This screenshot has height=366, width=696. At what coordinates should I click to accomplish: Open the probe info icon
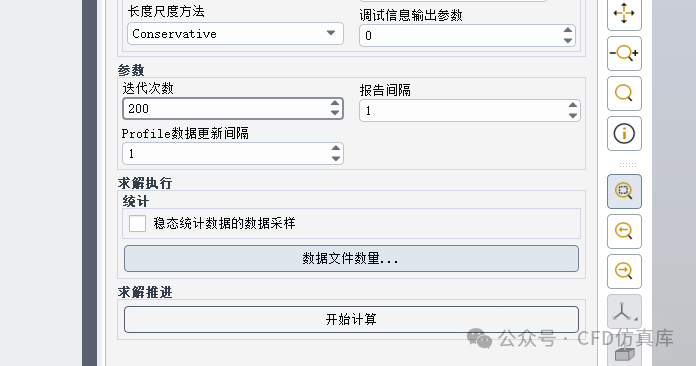tap(624, 133)
